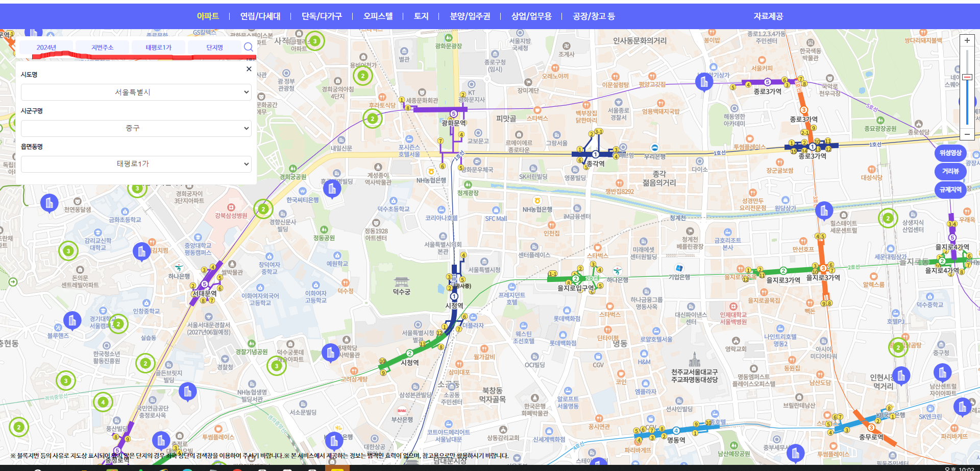The height and width of the screenshot is (471, 980).
Task: Click blue building pin near 천연옹달샘
Action: [x=49, y=204]
